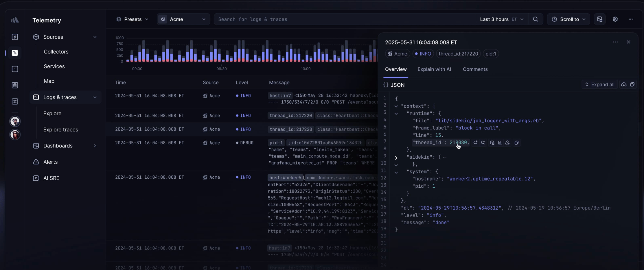Click the magnifier search icon
Viewport: 644px width, 270px height.
pos(536,19)
